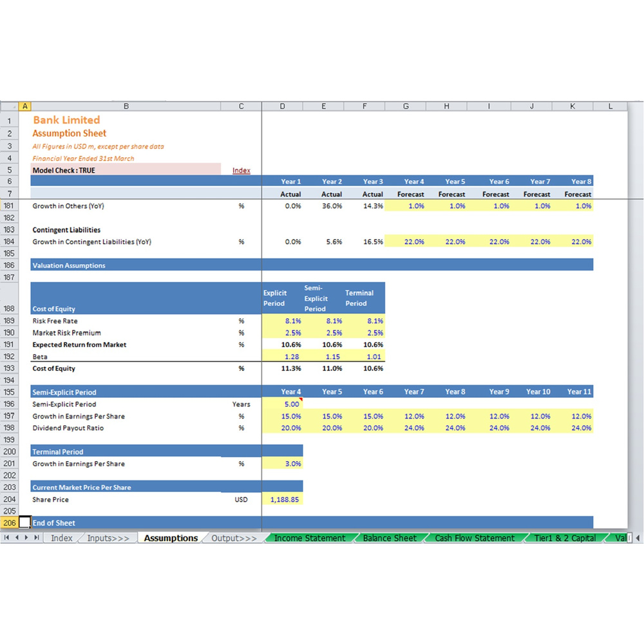Image resolution: width=644 pixels, height=644 pixels.
Task: Select row 206 header
Action: pos(9,523)
